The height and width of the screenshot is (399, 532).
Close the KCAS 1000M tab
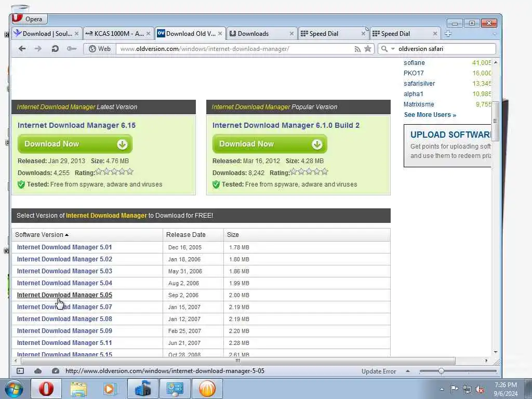click(148, 34)
